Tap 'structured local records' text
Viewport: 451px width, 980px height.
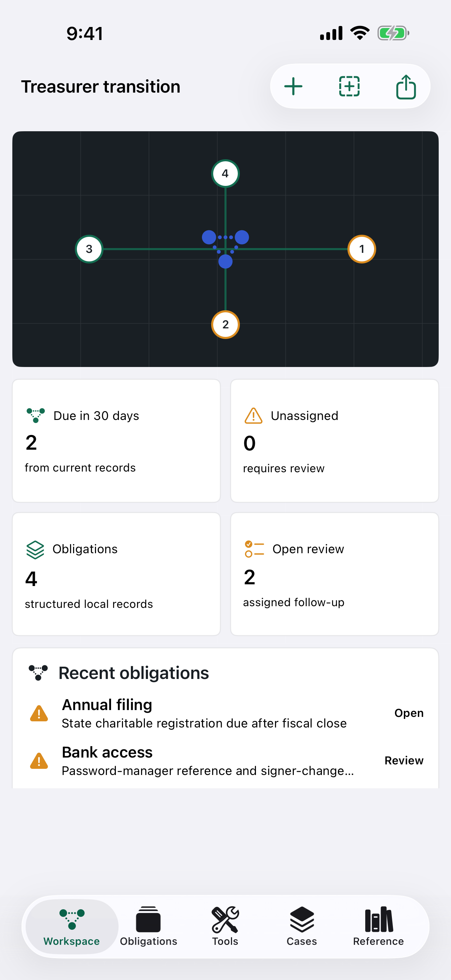(x=88, y=604)
